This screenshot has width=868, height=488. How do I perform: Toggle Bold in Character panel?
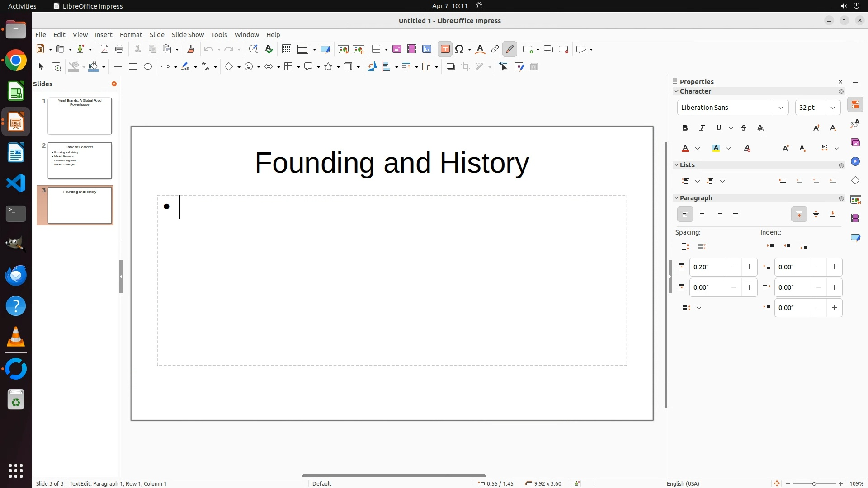tap(685, 128)
